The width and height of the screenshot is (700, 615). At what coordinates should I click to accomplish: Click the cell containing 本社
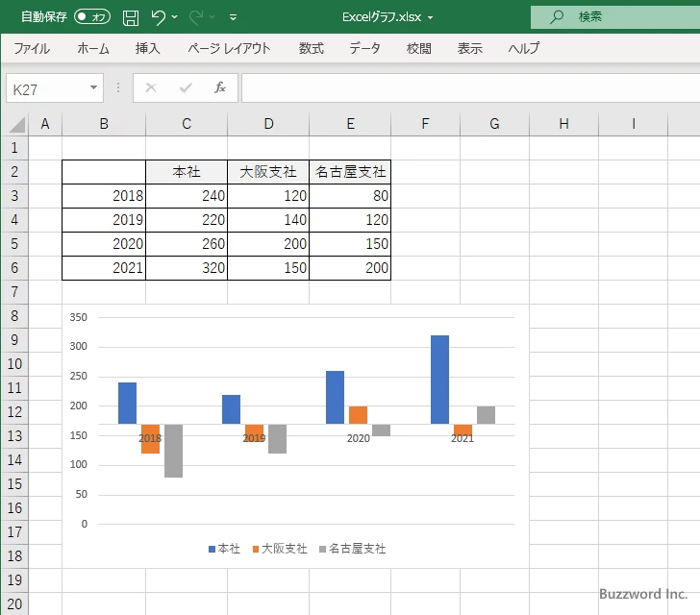187,172
